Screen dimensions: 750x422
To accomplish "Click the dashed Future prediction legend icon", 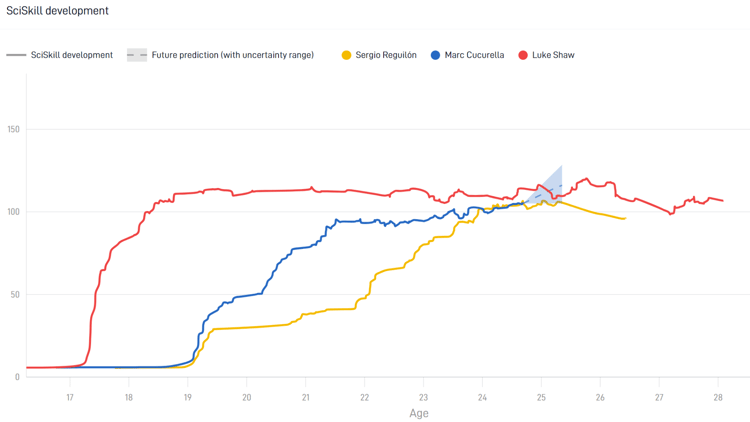I will pyautogui.click(x=137, y=55).
